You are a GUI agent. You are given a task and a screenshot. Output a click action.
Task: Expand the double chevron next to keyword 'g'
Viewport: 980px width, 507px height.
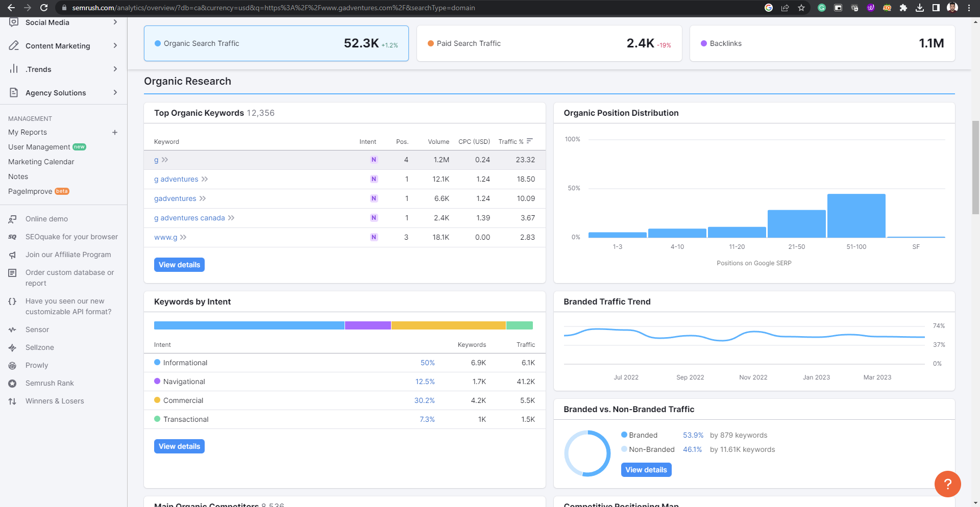click(165, 160)
